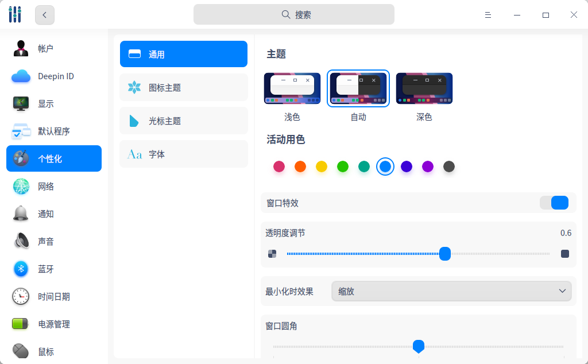Image resolution: width=588 pixels, height=364 pixels.
Task: Pick the indigo accent color
Action: click(x=407, y=166)
